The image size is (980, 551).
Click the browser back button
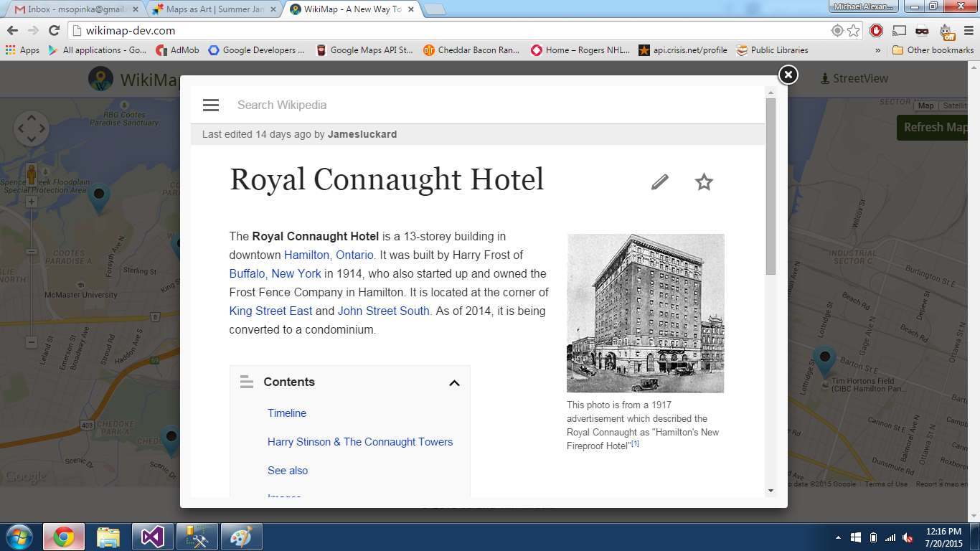pyautogui.click(x=12, y=30)
